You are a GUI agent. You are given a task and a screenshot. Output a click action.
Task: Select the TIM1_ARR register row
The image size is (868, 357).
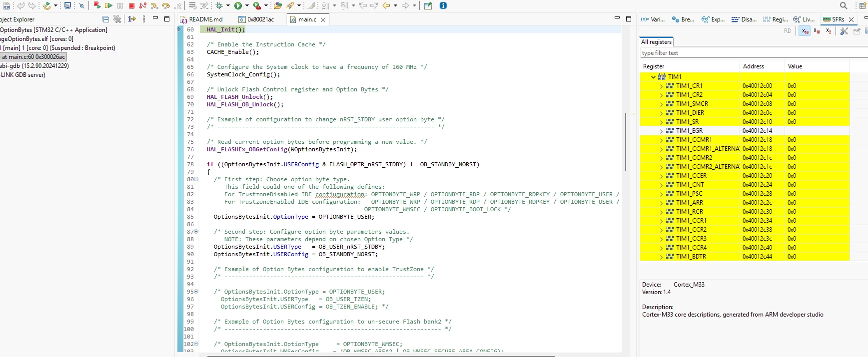point(745,203)
